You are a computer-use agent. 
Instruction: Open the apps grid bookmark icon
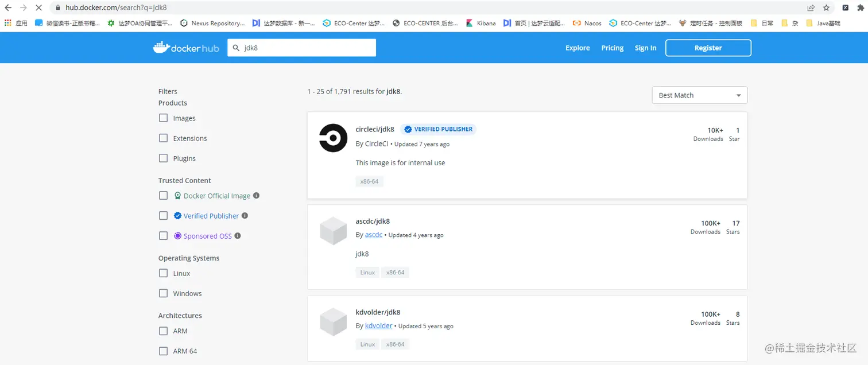point(7,23)
